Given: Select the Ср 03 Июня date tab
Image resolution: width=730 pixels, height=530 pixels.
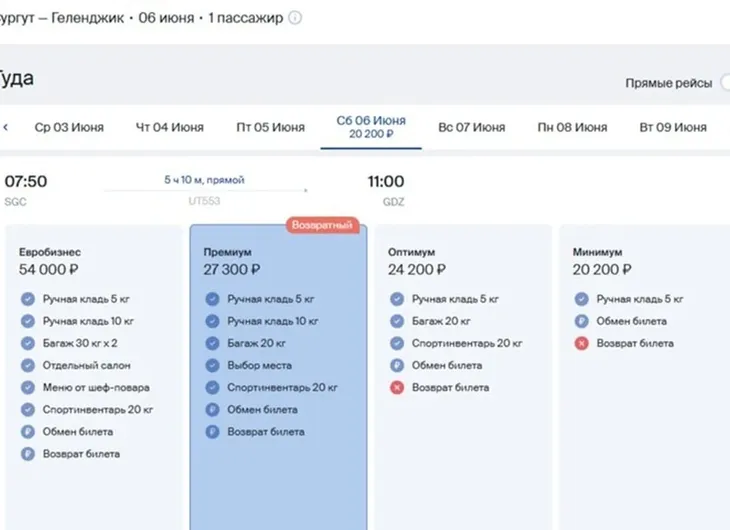Looking at the screenshot, I should 69,127.
